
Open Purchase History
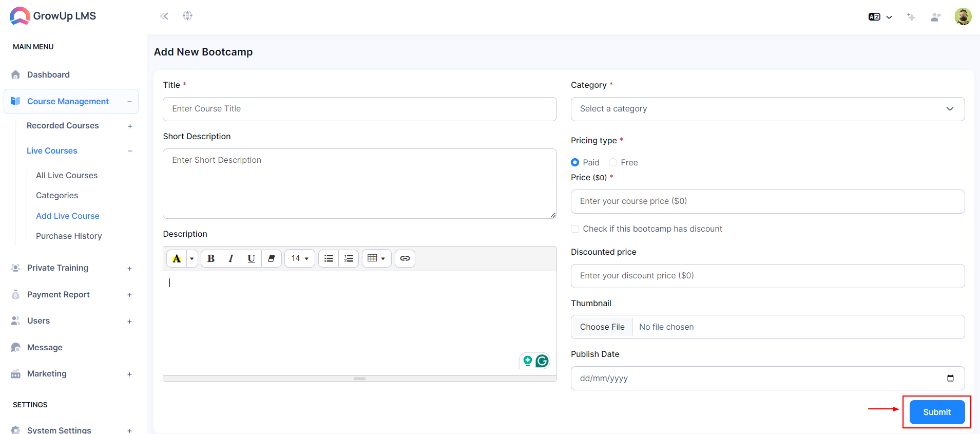point(69,236)
